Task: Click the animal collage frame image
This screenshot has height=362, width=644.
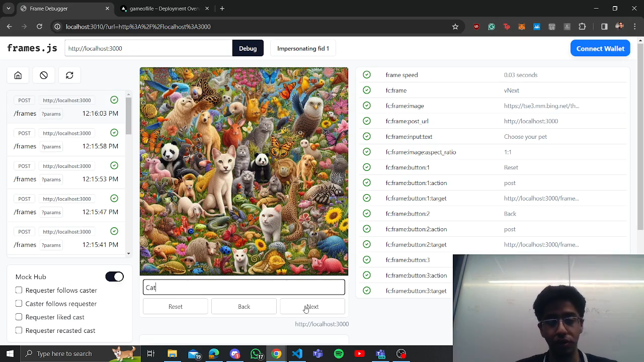Action: click(x=244, y=171)
